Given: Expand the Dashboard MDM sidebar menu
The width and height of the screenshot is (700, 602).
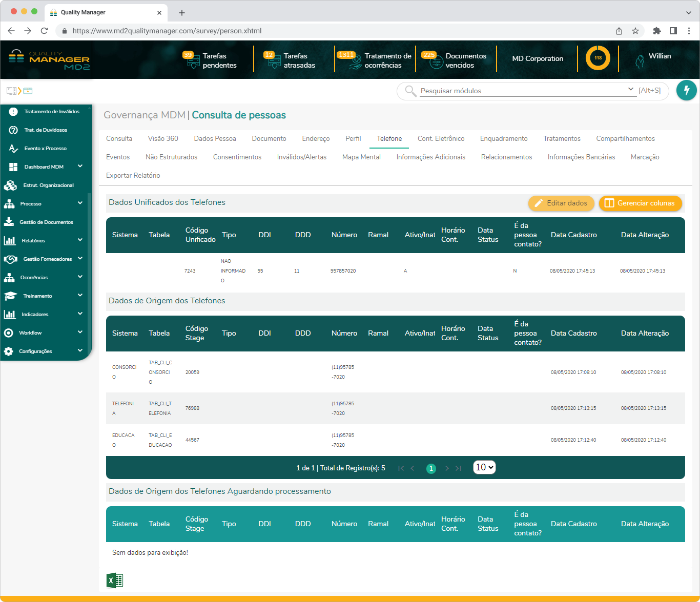Looking at the screenshot, I should 80,167.
